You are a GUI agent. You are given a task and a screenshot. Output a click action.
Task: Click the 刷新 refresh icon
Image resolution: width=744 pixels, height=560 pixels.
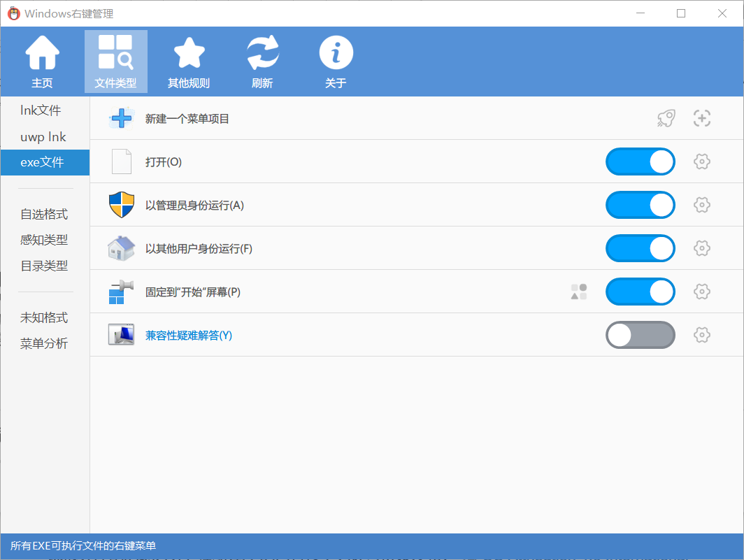(262, 55)
